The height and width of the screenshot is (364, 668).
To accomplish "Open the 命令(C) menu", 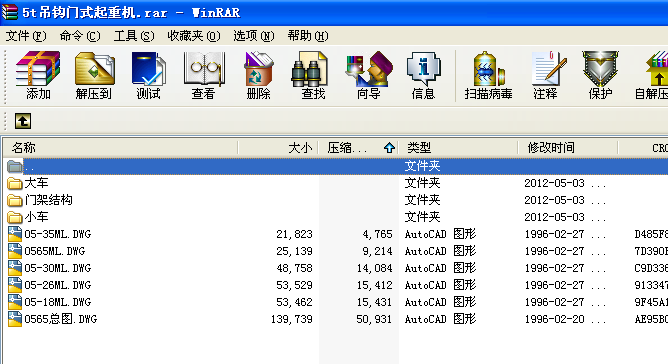I will [x=80, y=36].
